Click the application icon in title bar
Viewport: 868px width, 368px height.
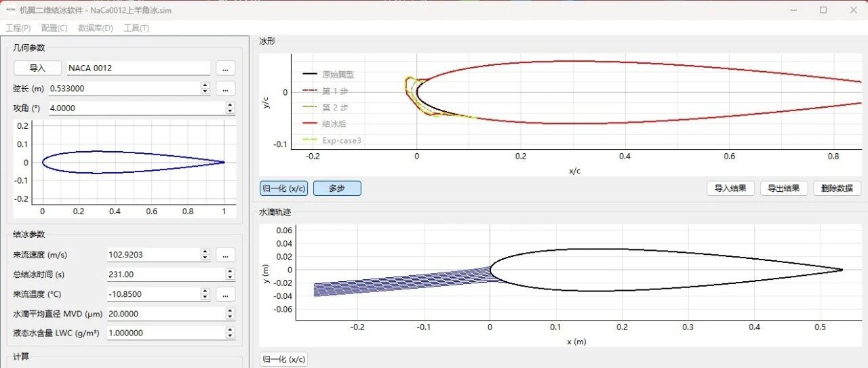(10, 9)
